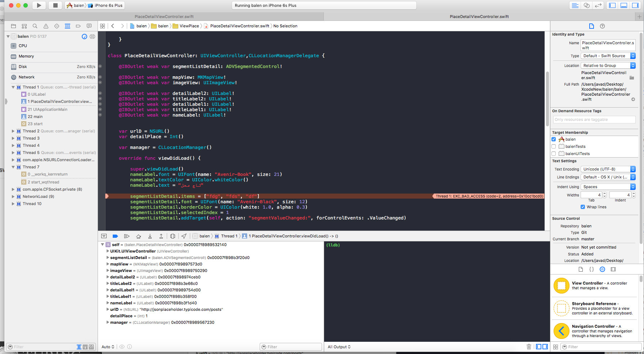Deactivate breakpoints in the debug bar
The height and width of the screenshot is (354, 644).
click(115, 236)
